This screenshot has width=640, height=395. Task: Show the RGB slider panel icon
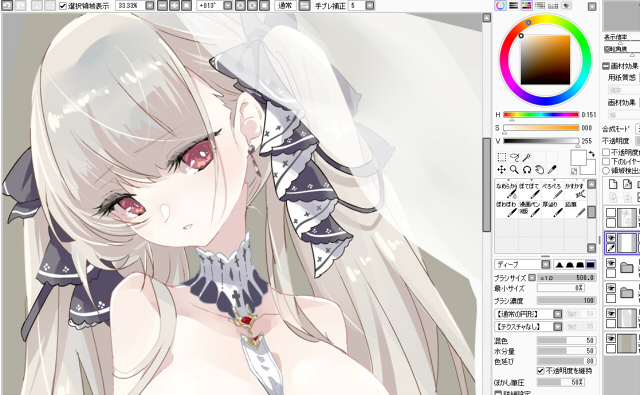point(513,5)
